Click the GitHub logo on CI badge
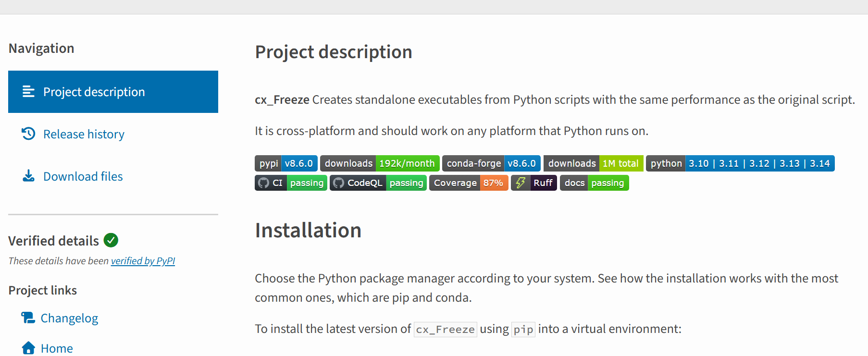 (x=263, y=183)
